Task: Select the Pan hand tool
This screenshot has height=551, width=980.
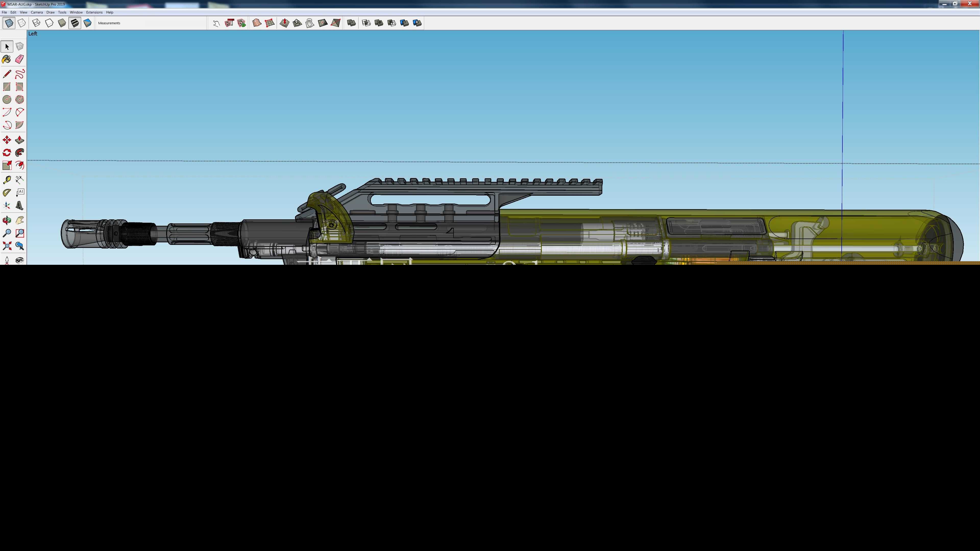Action: [20, 221]
